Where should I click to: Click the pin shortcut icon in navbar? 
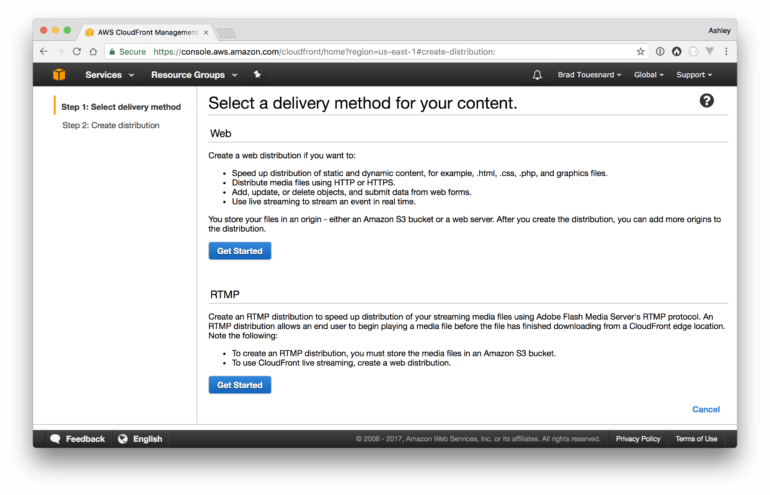coord(257,75)
